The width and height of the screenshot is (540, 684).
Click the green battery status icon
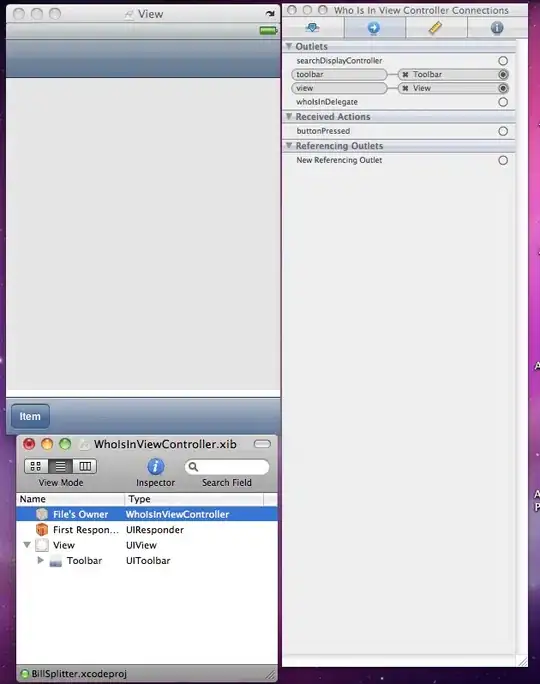(268, 30)
